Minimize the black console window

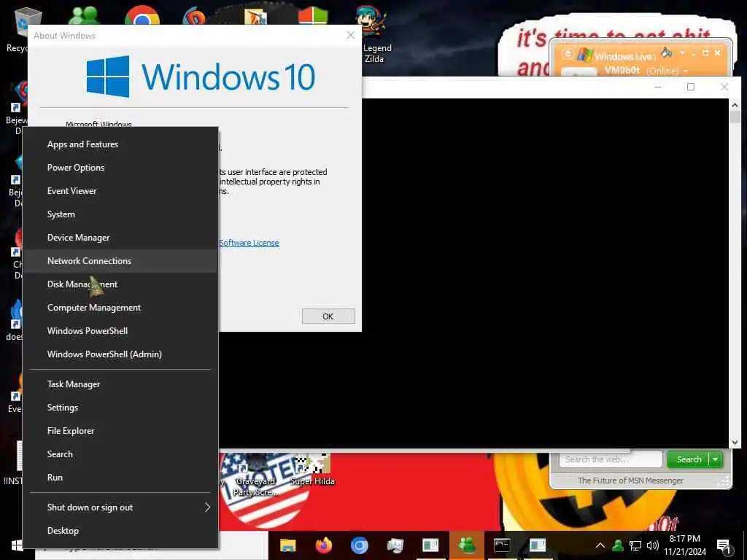pos(658,87)
